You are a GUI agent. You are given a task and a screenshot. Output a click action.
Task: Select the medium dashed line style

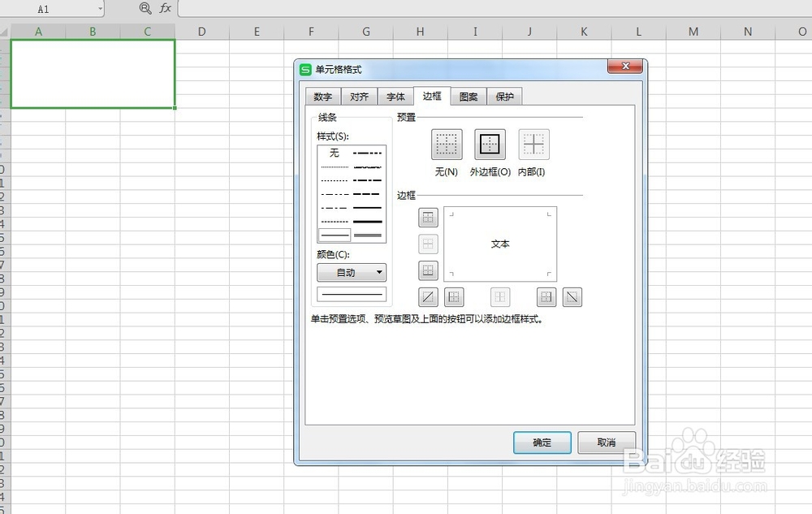tap(368, 194)
